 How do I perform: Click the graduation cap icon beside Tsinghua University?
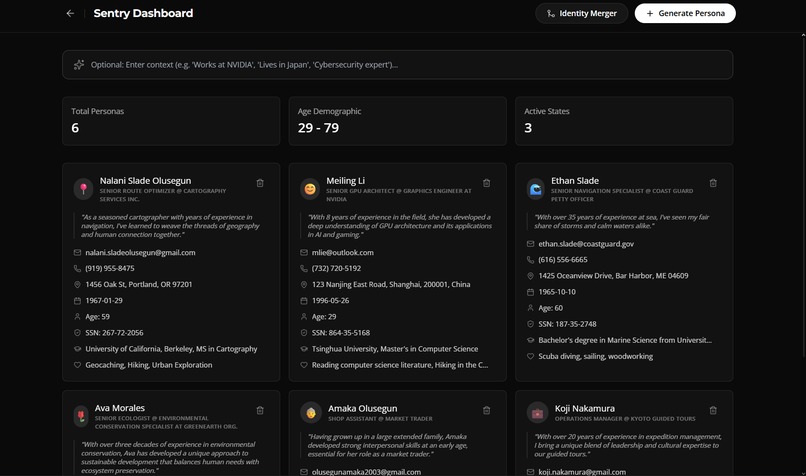tap(304, 349)
